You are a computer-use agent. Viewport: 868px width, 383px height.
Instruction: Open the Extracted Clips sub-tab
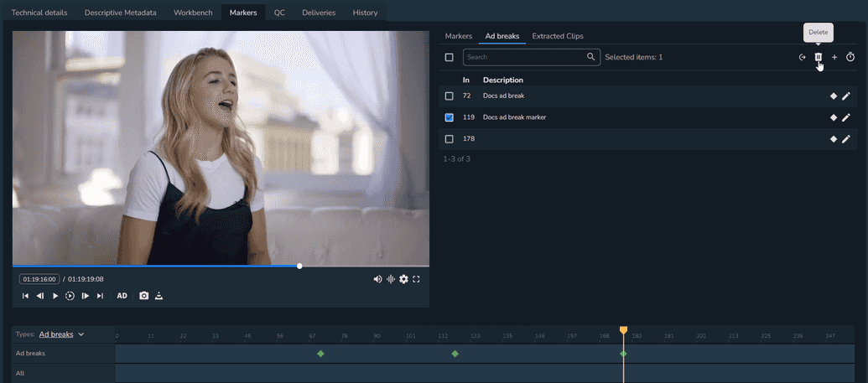click(x=558, y=36)
